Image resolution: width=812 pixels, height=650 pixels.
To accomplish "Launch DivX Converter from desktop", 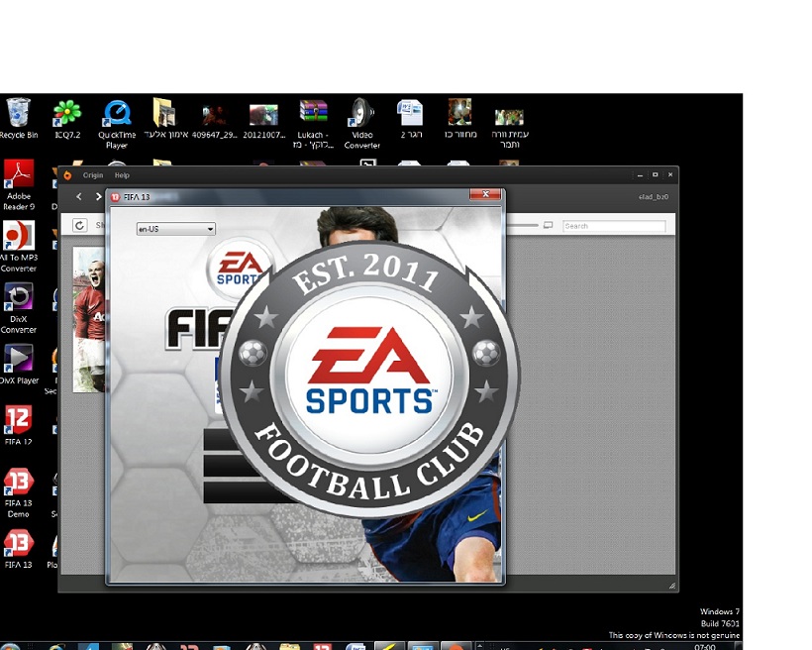I will (x=18, y=298).
